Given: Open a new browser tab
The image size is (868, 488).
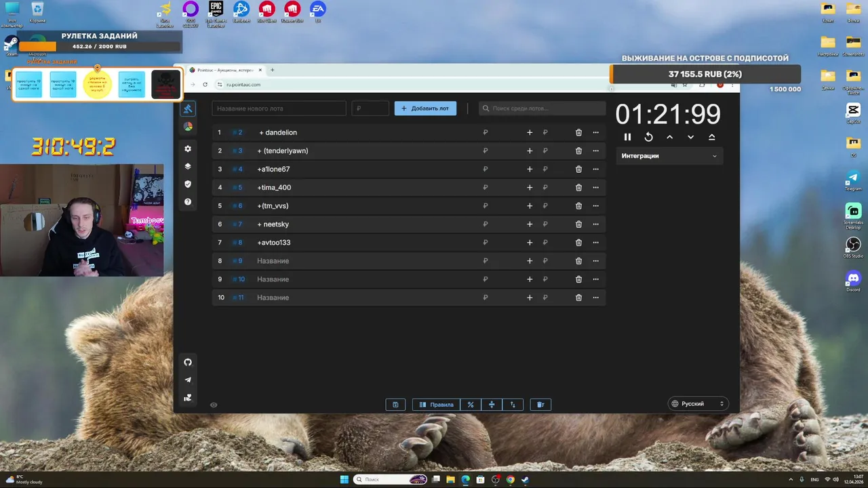Looking at the screenshot, I should pyautogui.click(x=273, y=70).
